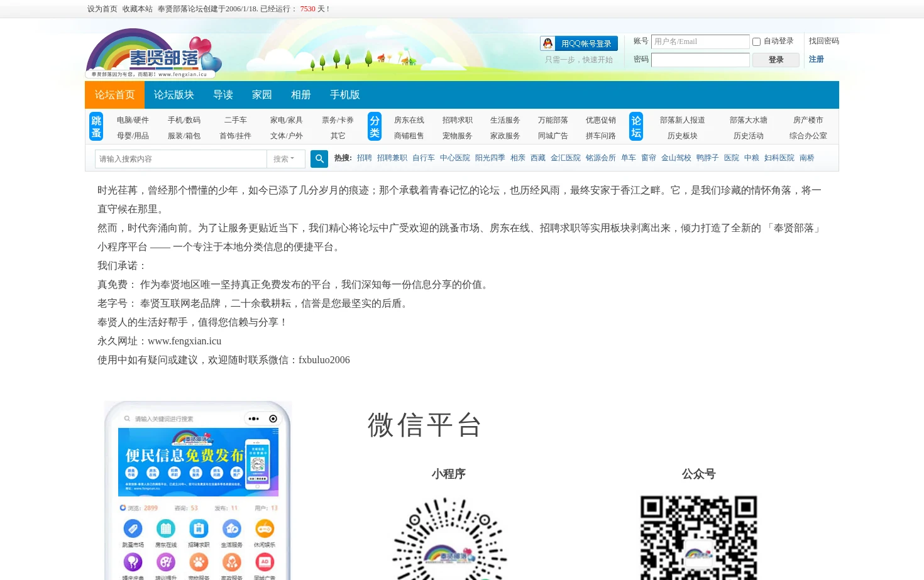The height and width of the screenshot is (580, 924).
Task: Open the 部落大水塘 forum
Action: pyautogui.click(x=749, y=120)
